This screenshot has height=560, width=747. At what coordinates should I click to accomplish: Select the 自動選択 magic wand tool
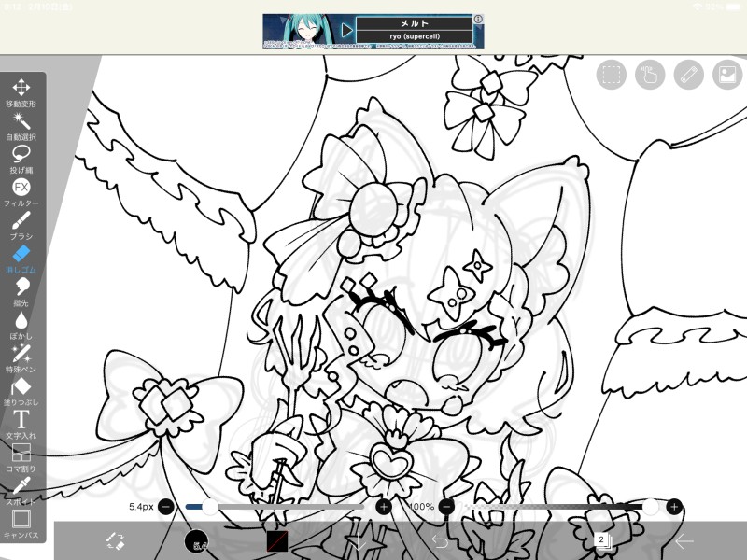point(21,126)
